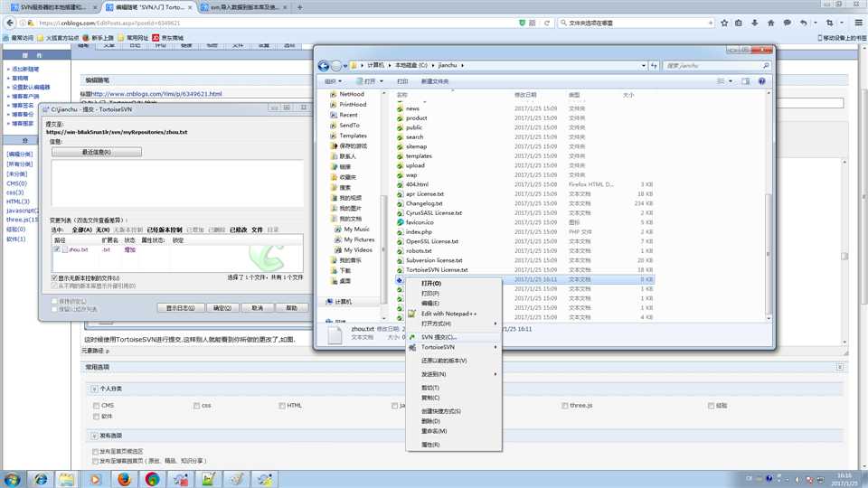The width and height of the screenshot is (868, 488).
Task: Open the TortoiseSVN submenu in context menu
Action: 454,347
